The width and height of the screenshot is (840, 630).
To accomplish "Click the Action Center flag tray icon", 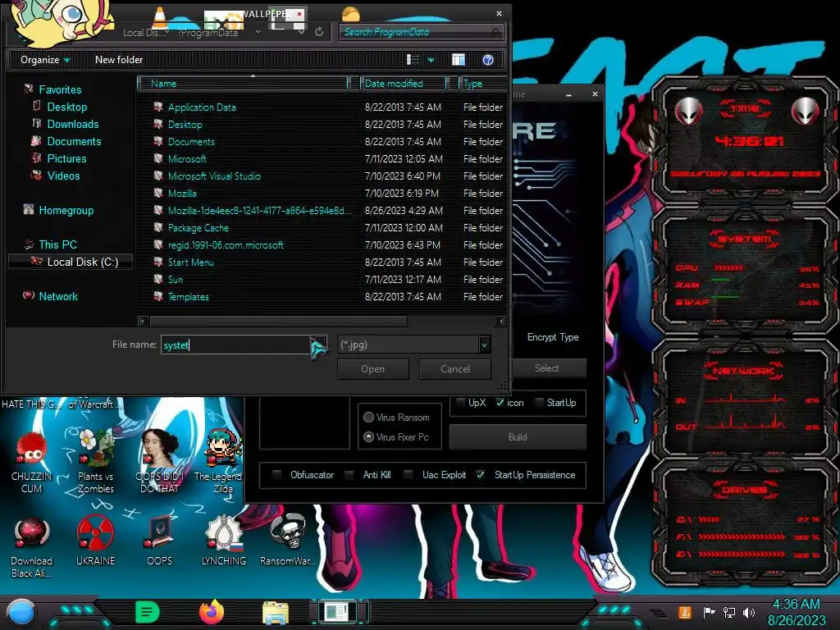I will tap(709, 612).
